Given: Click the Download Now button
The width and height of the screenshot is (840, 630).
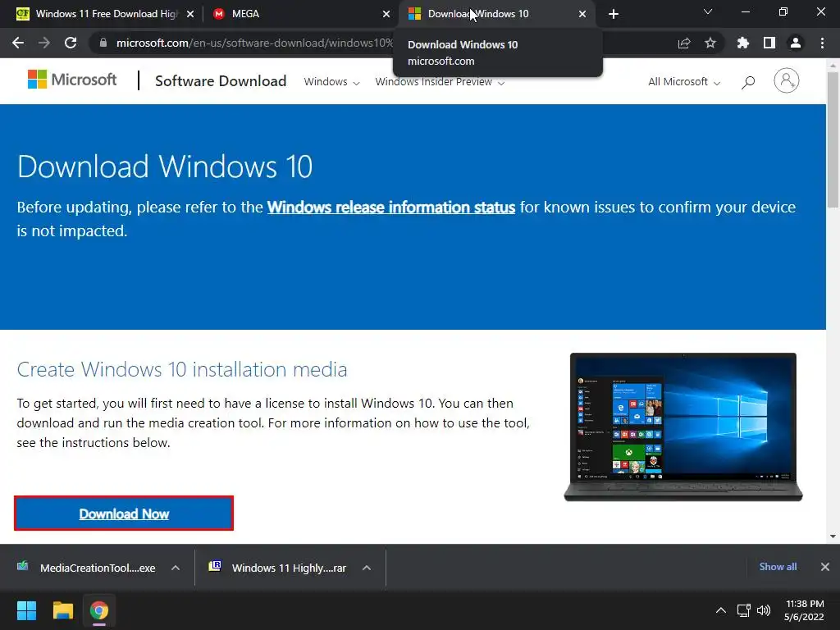Looking at the screenshot, I should tap(124, 514).
